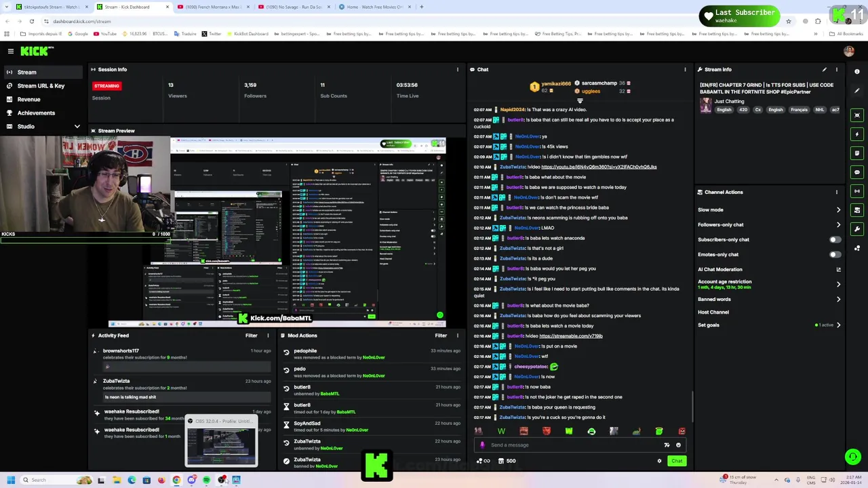The height and width of the screenshot is (488, 868).
Task: Open the Activity Feed Filter
Action: (x=251, y=335)
